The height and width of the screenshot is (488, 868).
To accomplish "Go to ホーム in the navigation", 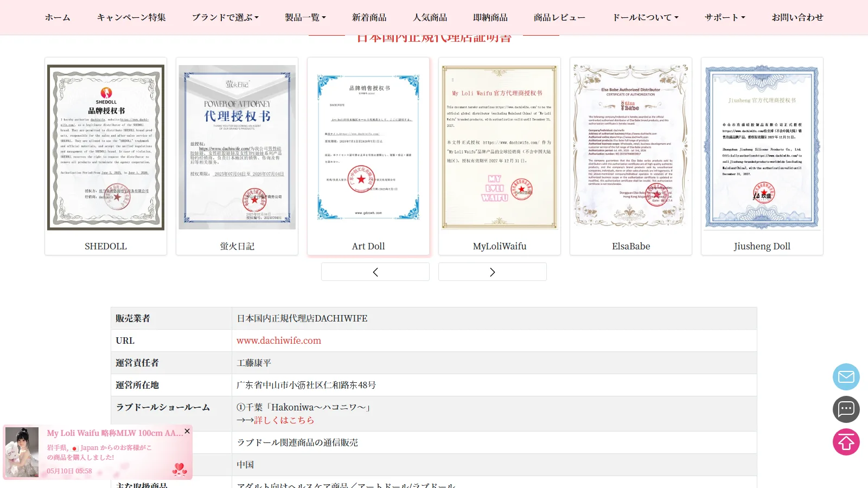I will 58,17.
